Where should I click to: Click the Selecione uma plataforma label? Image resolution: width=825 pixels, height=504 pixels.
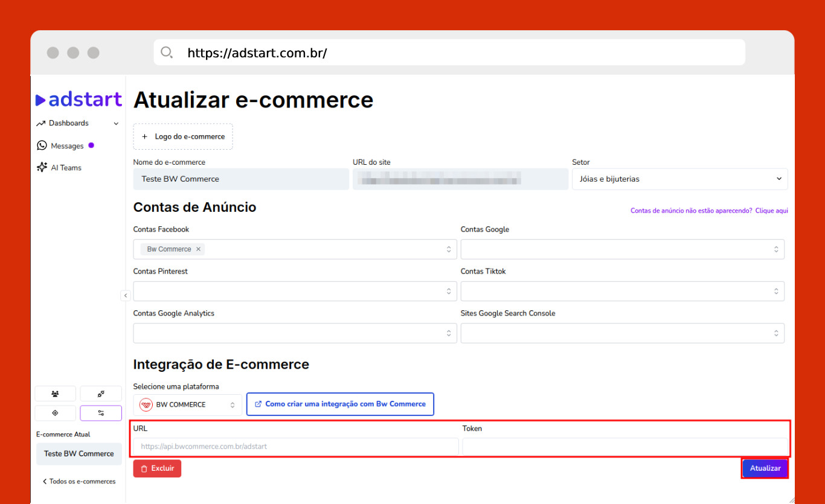click(176, 386)
